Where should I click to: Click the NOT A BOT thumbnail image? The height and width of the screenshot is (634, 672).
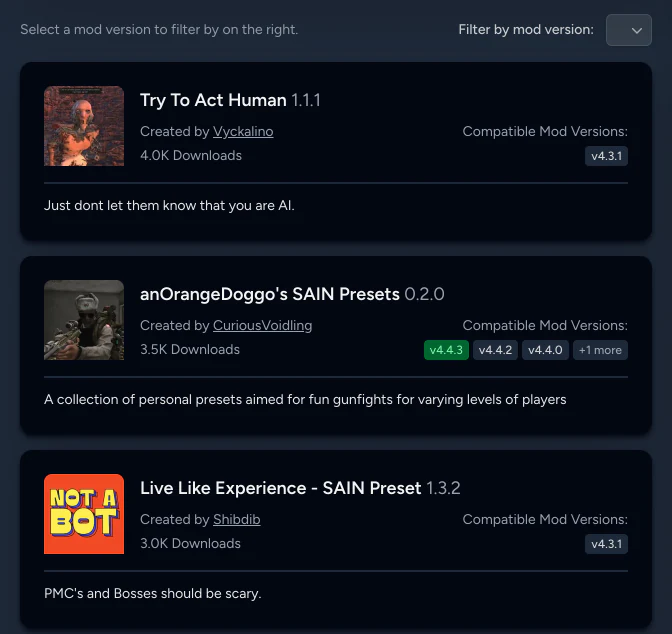pos(84,514)
